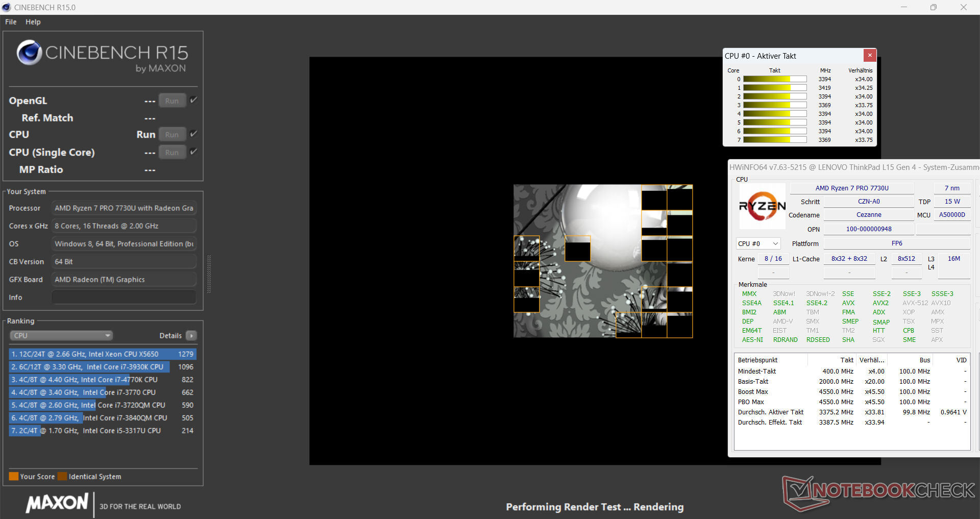Select ranking row Intel Core i7-4770K
The width and height of the screenshot is (980, 519).
[x=103, y=380]
